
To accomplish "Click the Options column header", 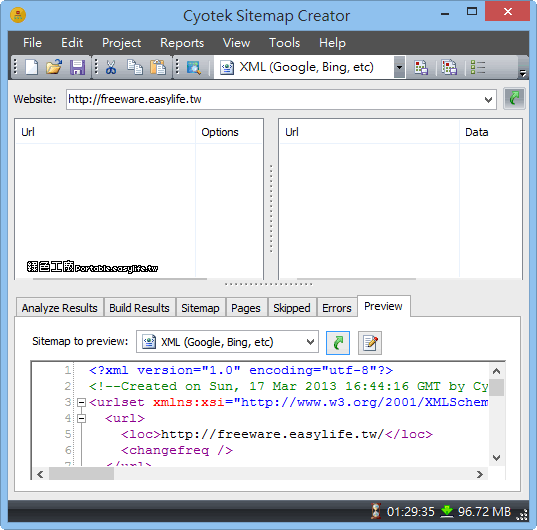I will point(229,132).
